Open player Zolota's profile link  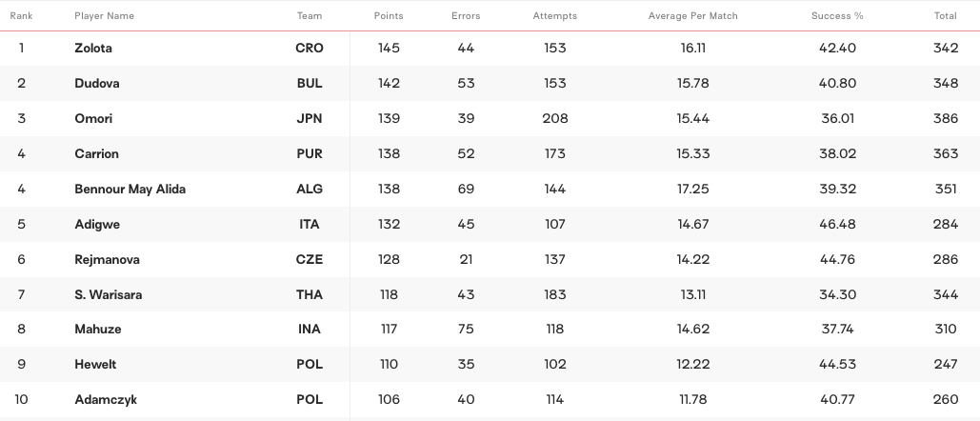[93, 49]
